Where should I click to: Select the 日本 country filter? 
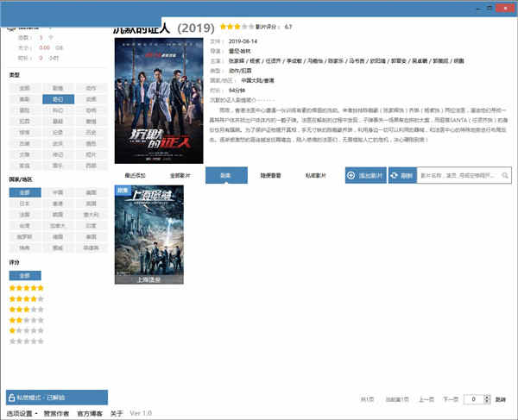25,204
